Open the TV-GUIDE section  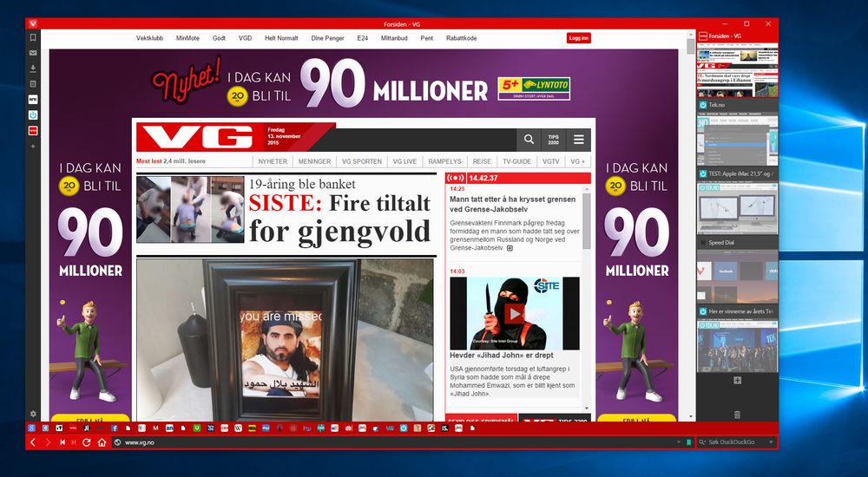coord(516,161)
